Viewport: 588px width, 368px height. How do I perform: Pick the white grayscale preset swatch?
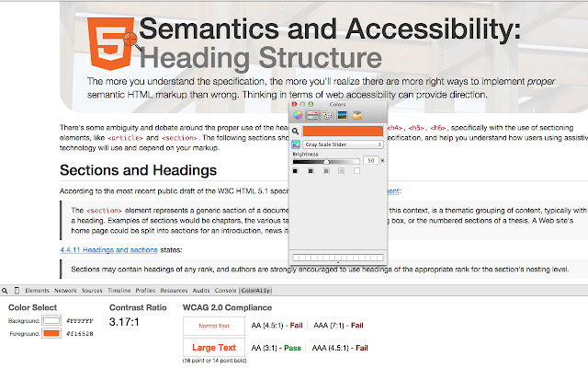click(x=356, y=171)
